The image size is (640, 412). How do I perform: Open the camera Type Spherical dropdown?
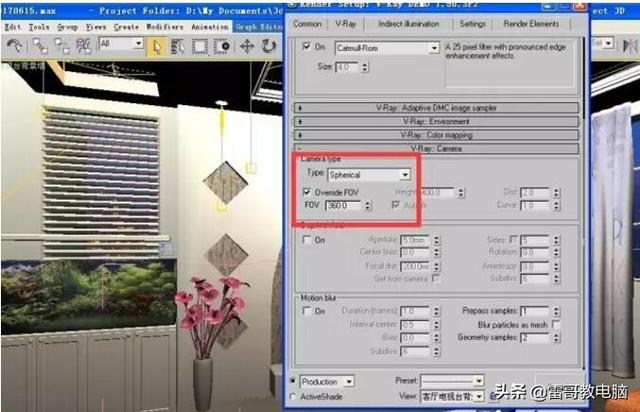369,175
